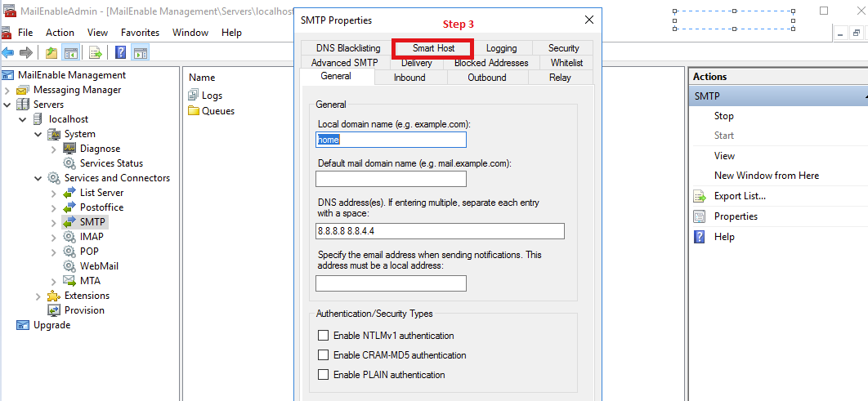Expand the MTA node
Viewport: 868px width, 401px height.
pos(54,281)
